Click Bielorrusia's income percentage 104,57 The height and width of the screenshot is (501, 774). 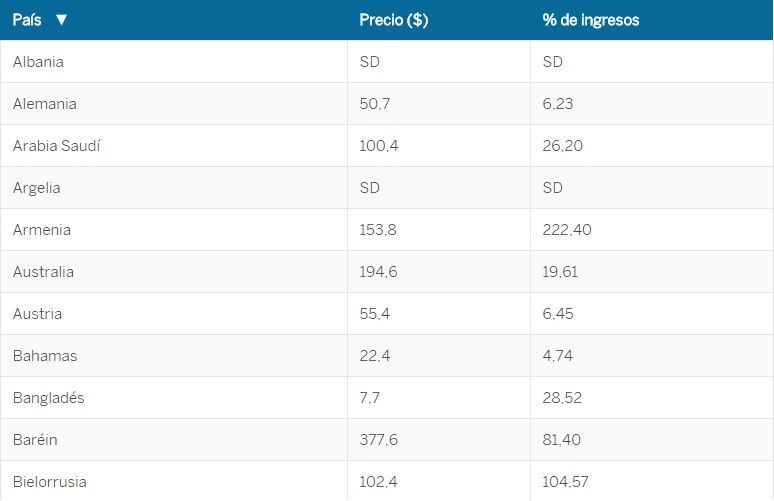pos(565,482)
